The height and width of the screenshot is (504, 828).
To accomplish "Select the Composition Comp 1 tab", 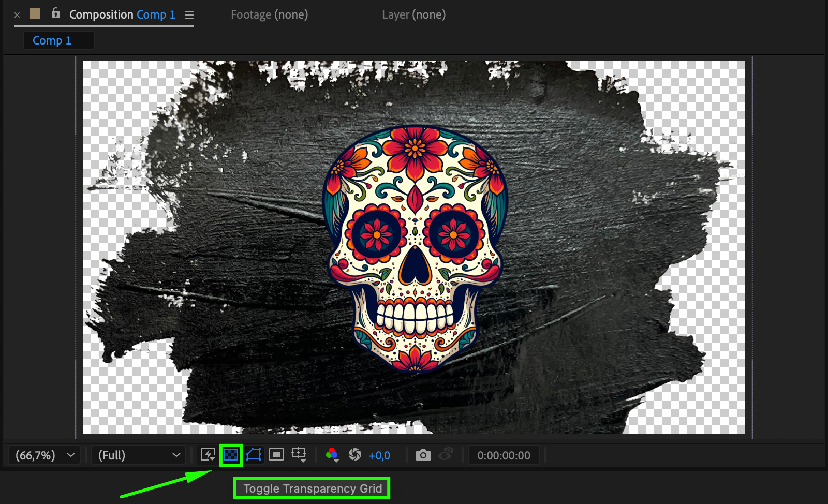I will tap(122, 14).
